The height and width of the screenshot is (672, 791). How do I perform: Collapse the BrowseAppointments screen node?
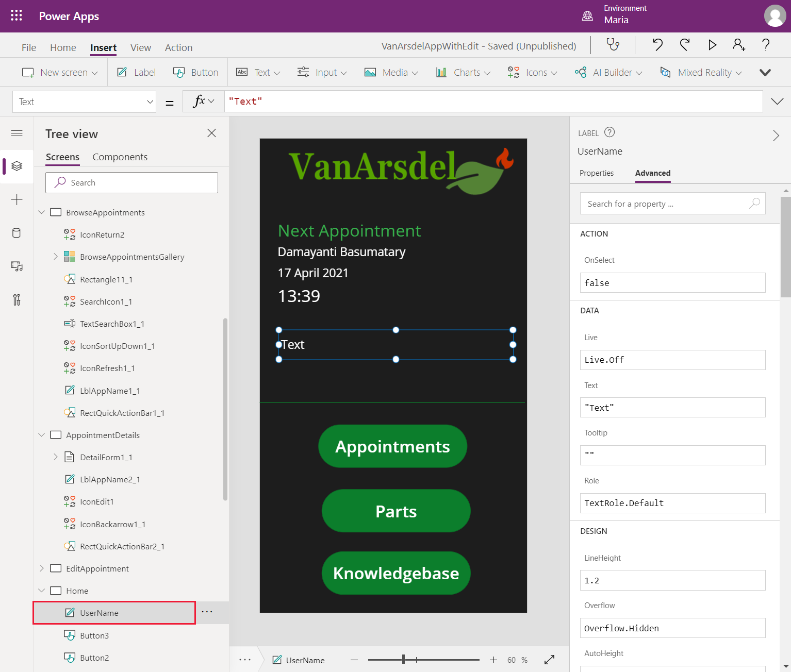[x=42, y=212]
